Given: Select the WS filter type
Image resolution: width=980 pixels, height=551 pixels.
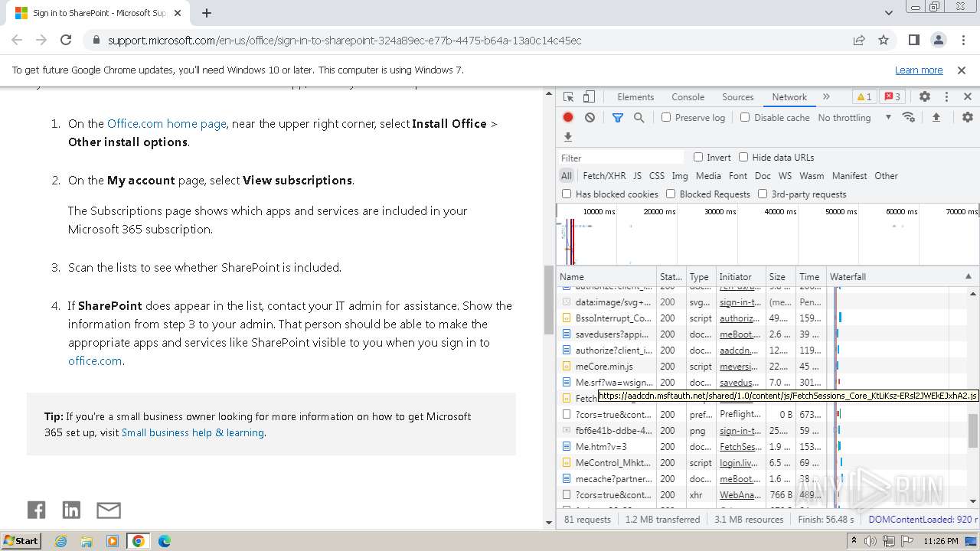Looking at the screenshot, I should tap(785, 175).
